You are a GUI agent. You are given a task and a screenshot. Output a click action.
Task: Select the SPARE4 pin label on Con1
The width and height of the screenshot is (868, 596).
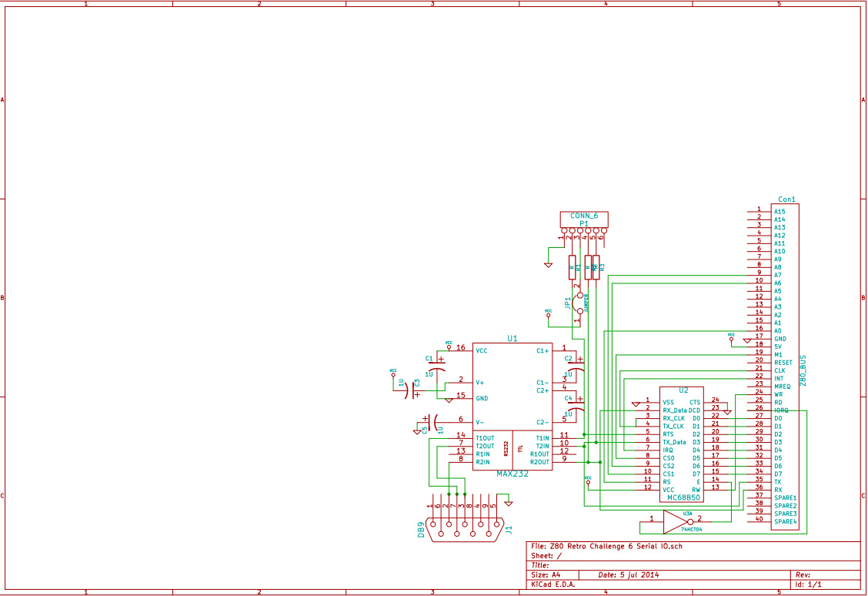click(786, 521)
